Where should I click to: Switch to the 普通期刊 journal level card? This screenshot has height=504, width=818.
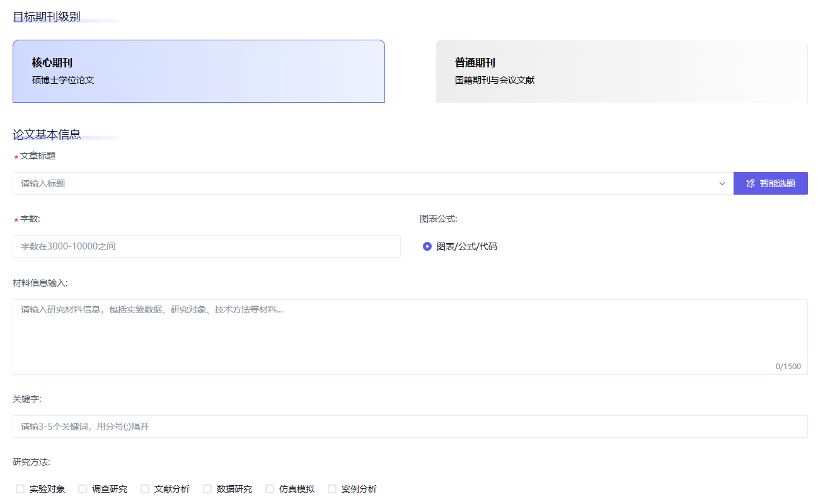pyautogui.click(x=621, y=71)
